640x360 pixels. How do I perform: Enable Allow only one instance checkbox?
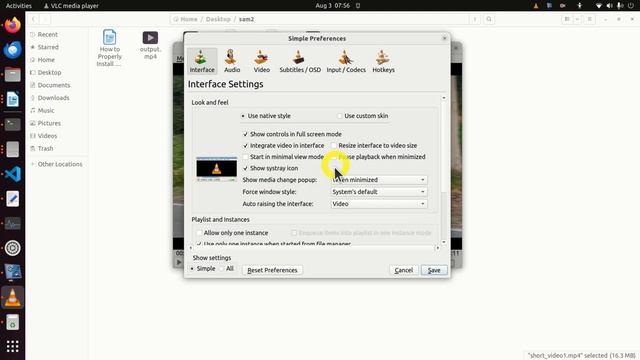pyautogui.click(x=232, y=233)
